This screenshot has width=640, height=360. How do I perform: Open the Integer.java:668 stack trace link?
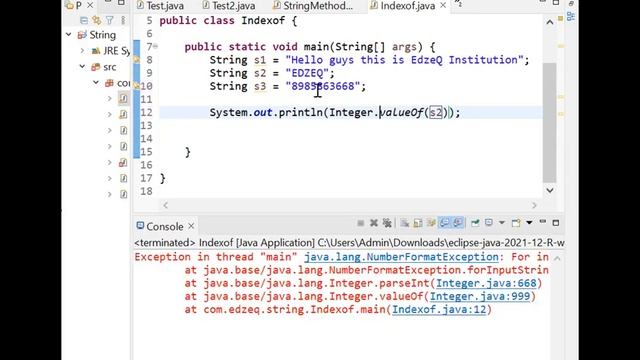[x=486, y=283]
